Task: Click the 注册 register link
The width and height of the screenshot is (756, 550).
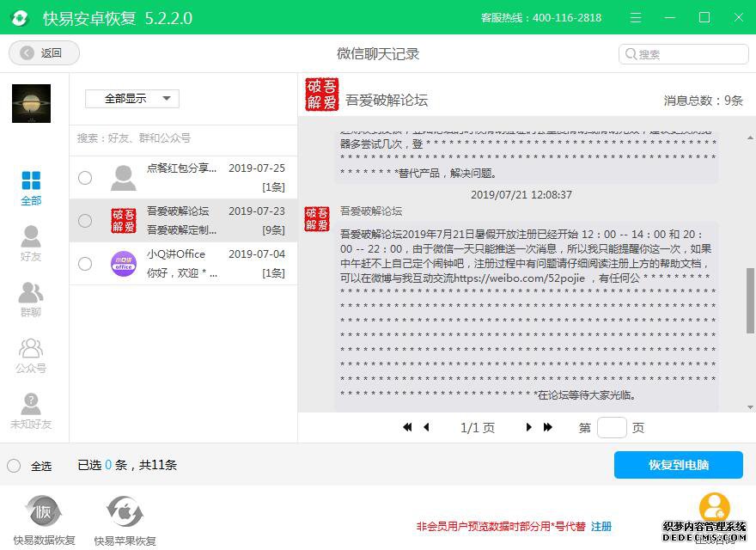Action: click(601, 526)
